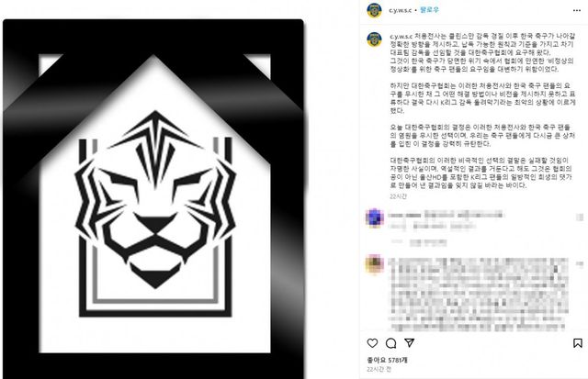Like the first comment with small heart
The width and height of the screenshot is (588, 379).
(580, 217)
